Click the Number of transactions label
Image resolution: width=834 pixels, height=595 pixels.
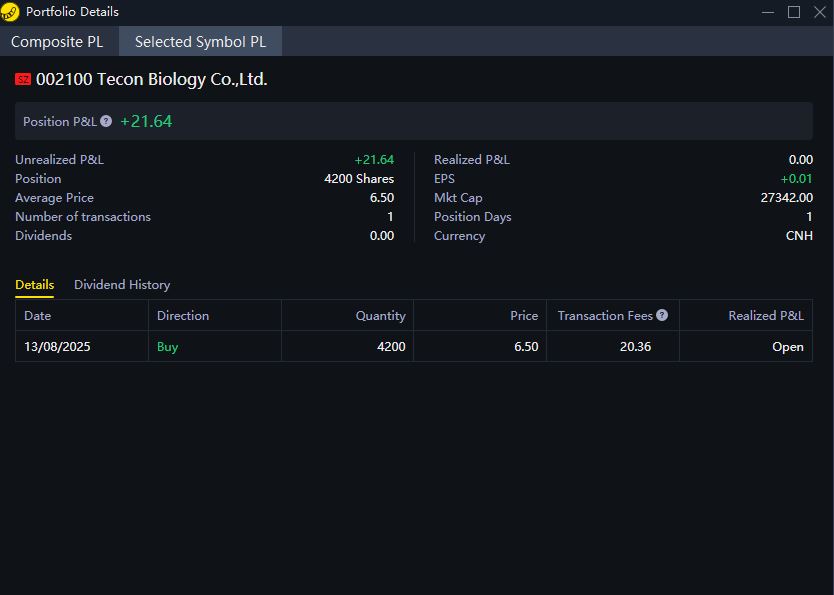(x=83, y=216)
